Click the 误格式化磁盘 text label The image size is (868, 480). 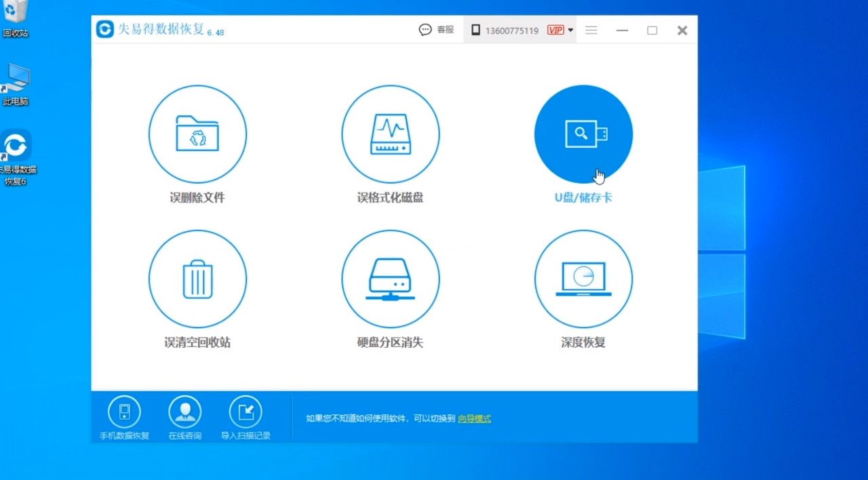point(391,198)
